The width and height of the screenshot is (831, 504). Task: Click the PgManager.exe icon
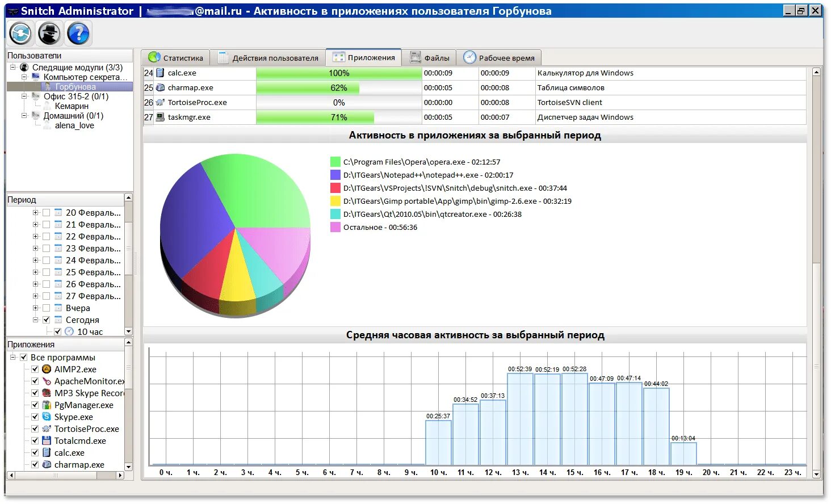pyautogui.click(x=47, y=405)
